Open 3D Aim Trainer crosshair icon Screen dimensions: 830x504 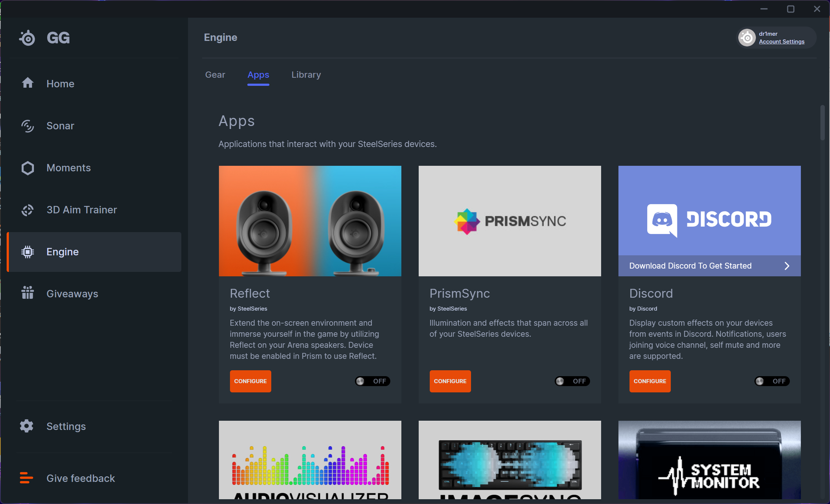click(28, 210)
